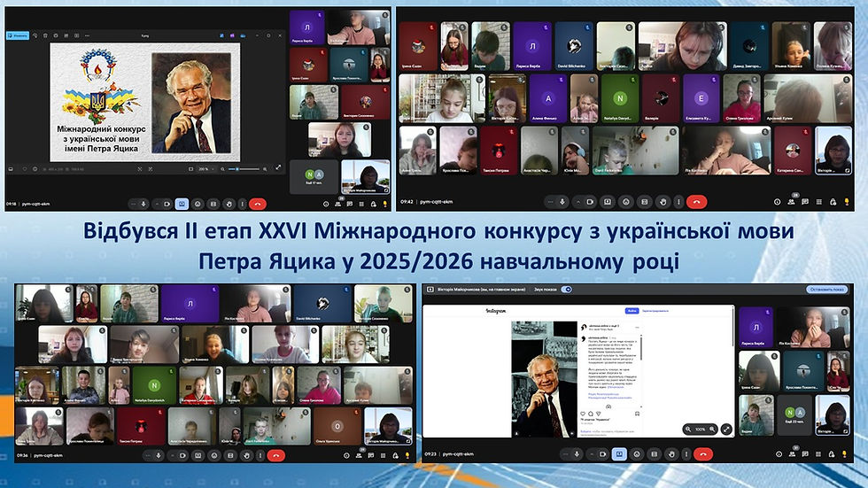This screenshot has width=868, height=488.
Task: Click the active present screen button in the 09:23 meeting
Action: [x=619, y=454]
